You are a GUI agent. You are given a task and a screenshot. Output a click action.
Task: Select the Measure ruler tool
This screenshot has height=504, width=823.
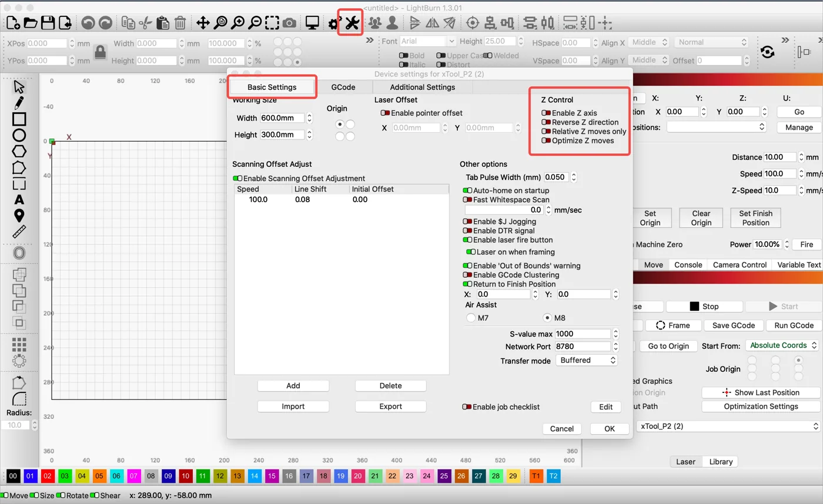pos(19,231)
